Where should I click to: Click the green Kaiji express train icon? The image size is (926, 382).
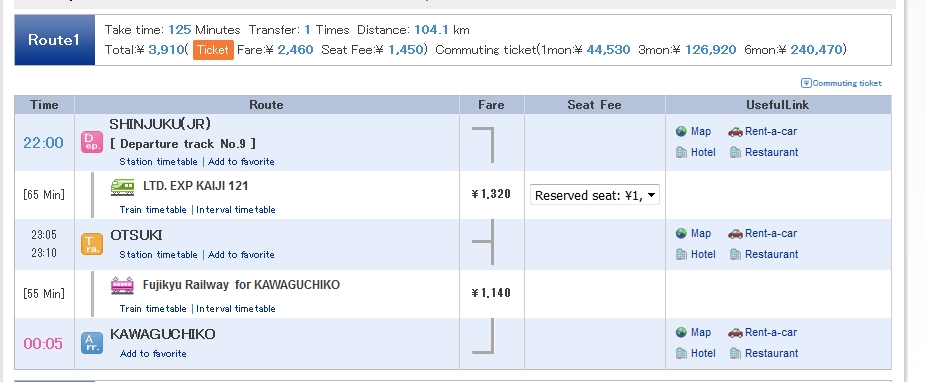point(122,187)
